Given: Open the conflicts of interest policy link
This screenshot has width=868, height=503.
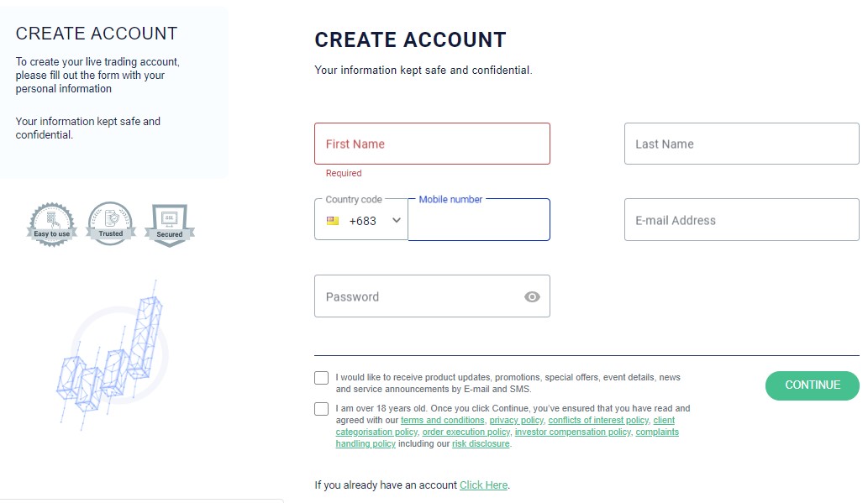Looking at the screenshot, I should (x=598, y=420).
